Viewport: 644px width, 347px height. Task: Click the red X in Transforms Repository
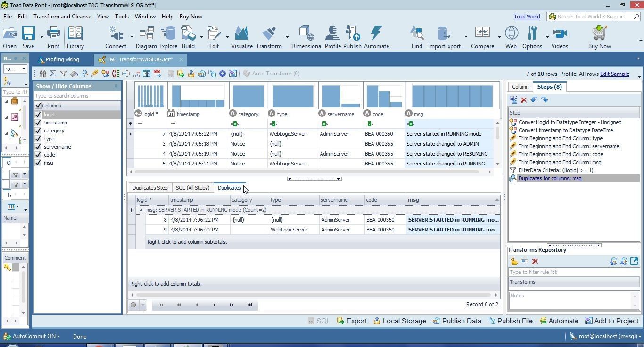(x=535, y=261)
